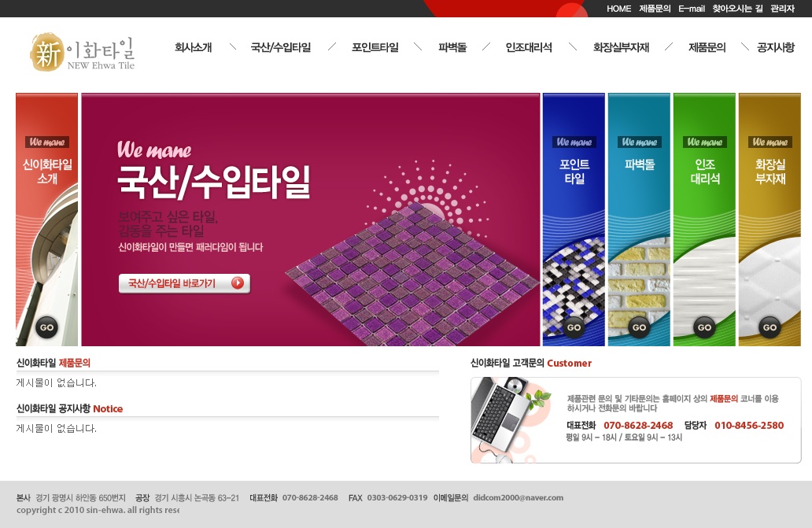
Task: Open the E-mail link in top bar
Action: coord(692,9)
